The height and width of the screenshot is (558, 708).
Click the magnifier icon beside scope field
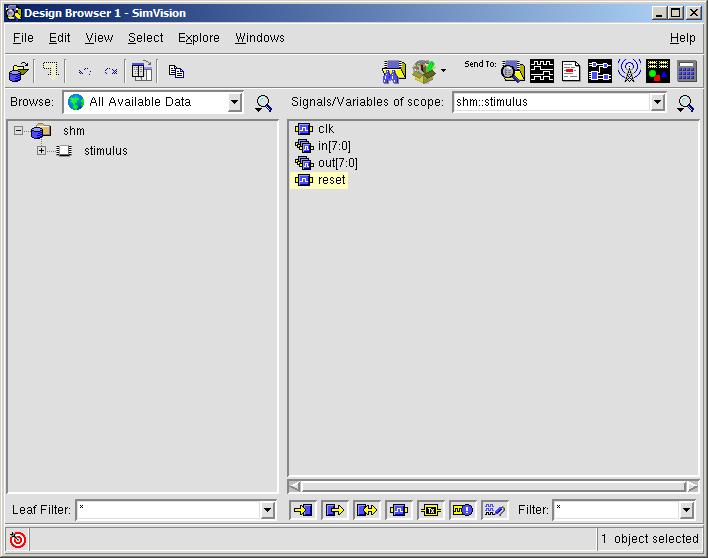pyautogui.click(x=685, y=103)
